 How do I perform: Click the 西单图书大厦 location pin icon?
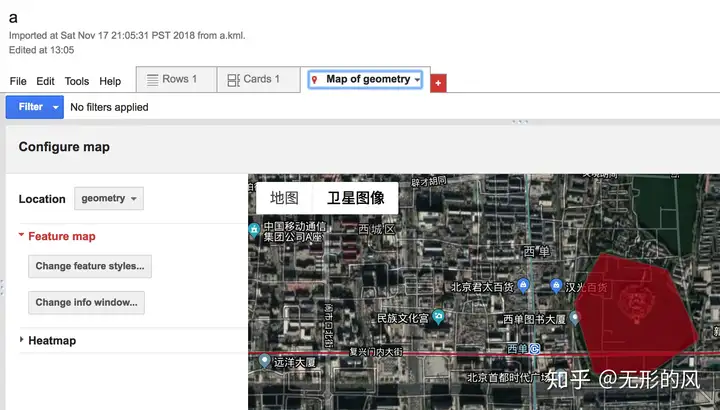(x=574, y=317)
